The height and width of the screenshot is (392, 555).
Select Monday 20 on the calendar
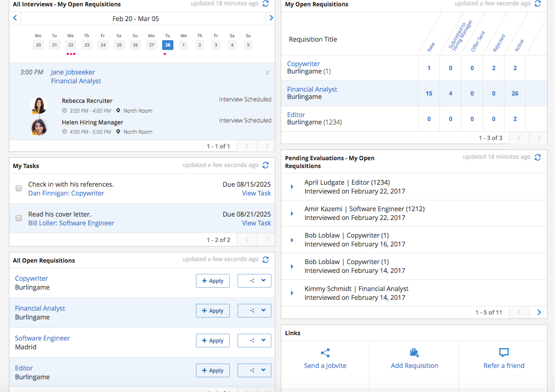38,45
